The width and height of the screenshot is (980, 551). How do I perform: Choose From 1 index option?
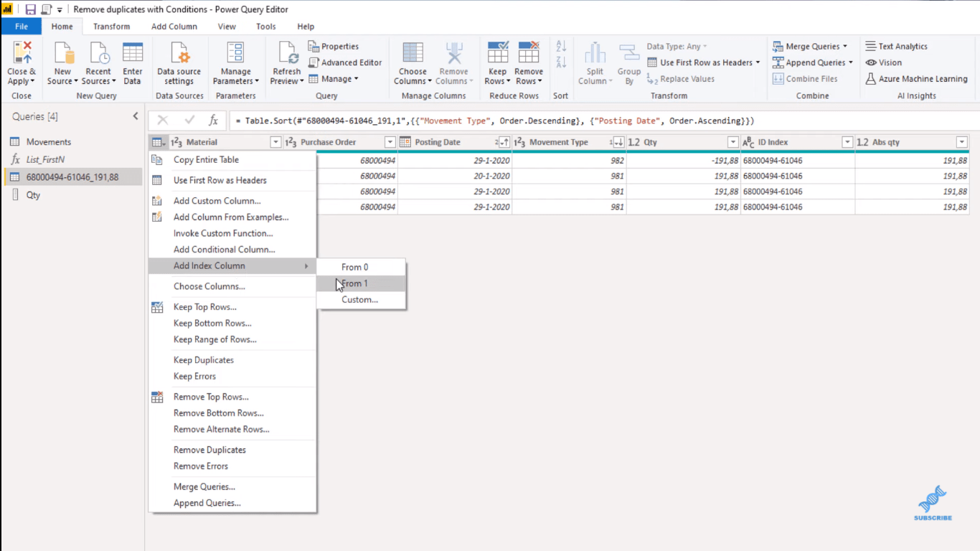pyautogui.click(x=362, y=283)
